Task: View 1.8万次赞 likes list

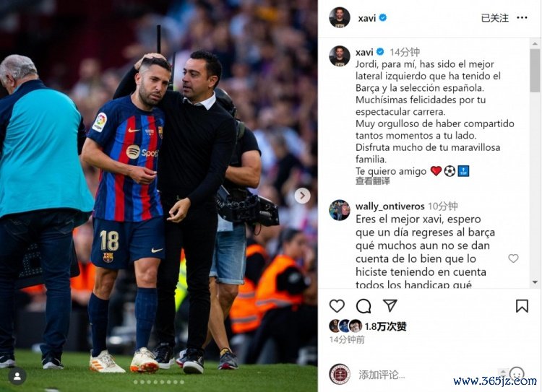Action: (385, 326)
